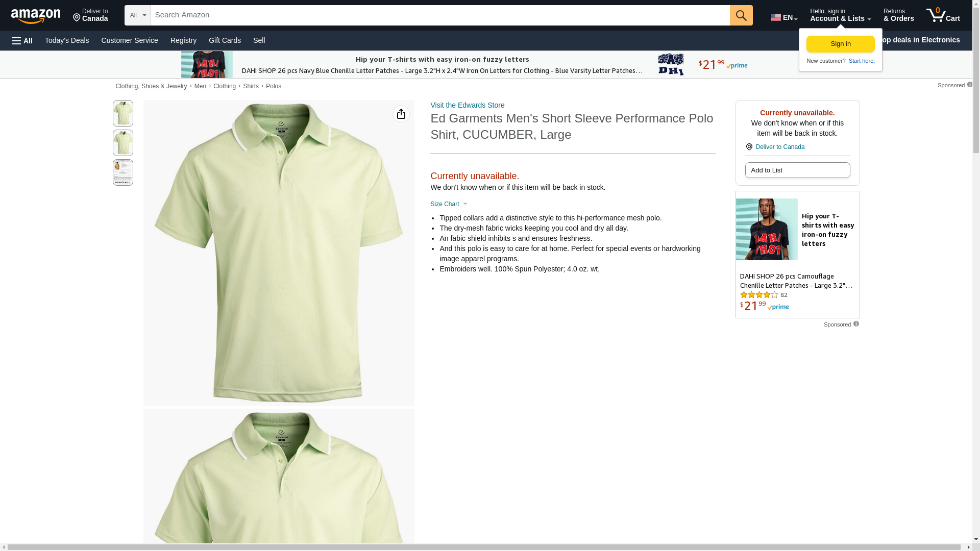Open the search category All dropdown
This screenshot has width=980, height=551.
coord(138,15)
